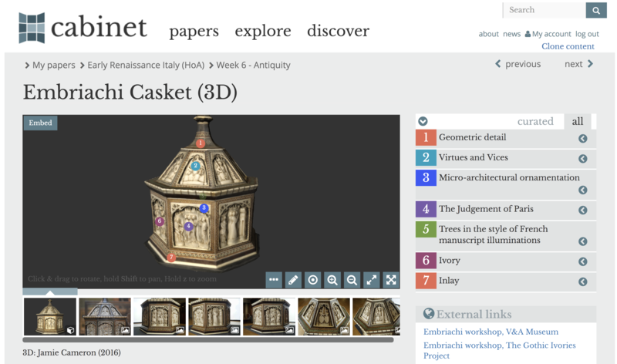Viewport: 617px width, 364px height.
Task: Open the papers menu
Action: (194, 31)
